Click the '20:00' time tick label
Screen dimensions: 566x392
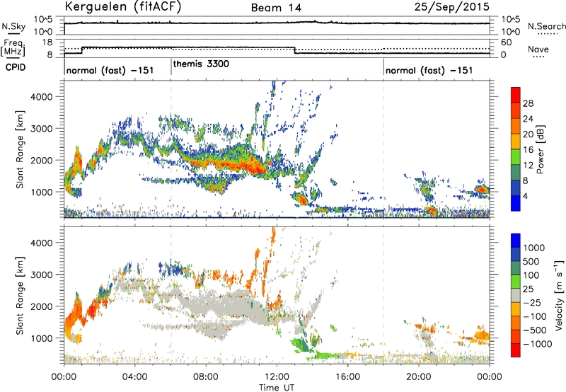point(418,377)
